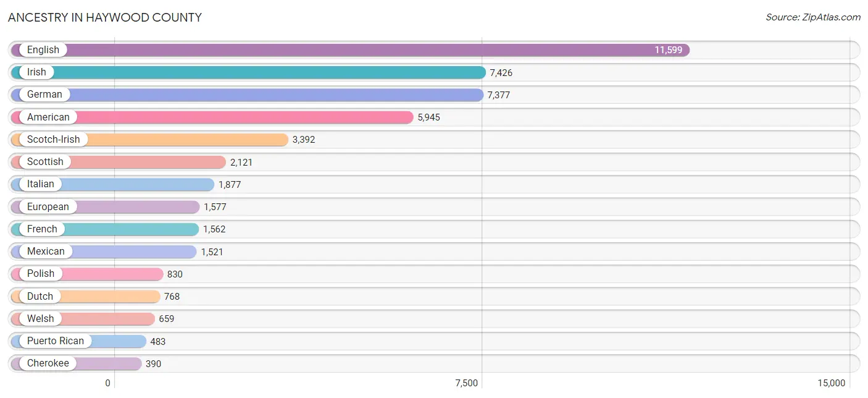Viewport: 868px width, 398px height.
Task: Click the Polish ancestry bar
Action: [87, 274]
